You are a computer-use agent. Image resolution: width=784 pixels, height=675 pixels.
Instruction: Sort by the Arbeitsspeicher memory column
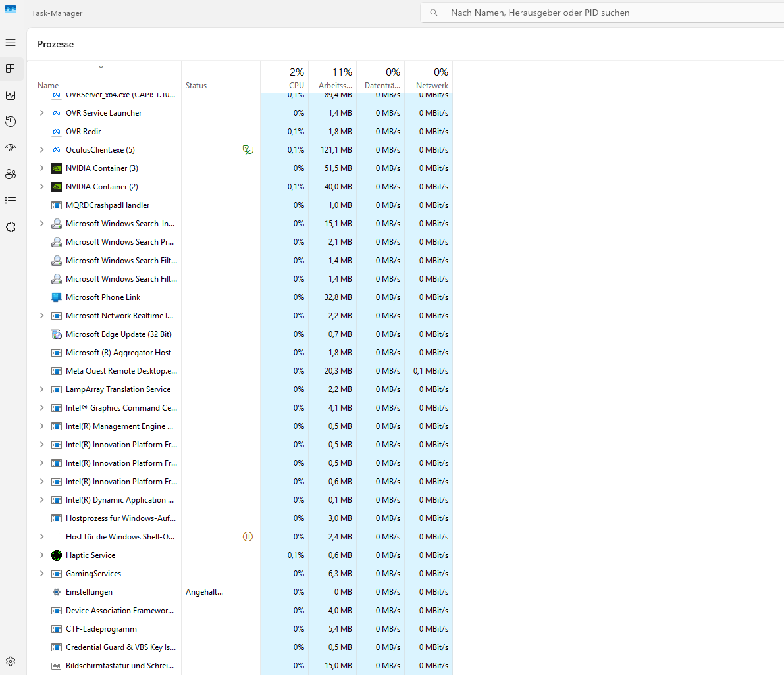pos(332,78)
